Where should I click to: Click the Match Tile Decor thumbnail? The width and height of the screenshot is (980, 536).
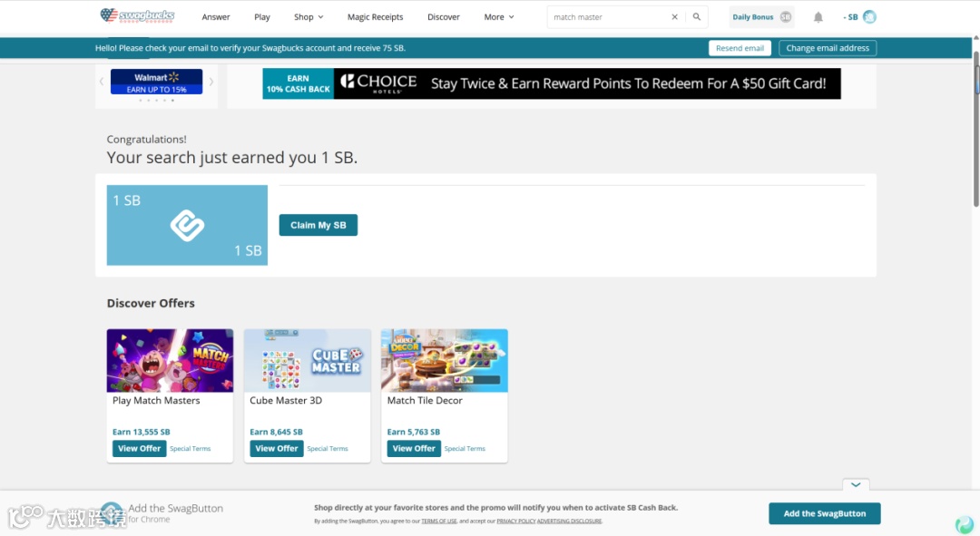[445, 360]
